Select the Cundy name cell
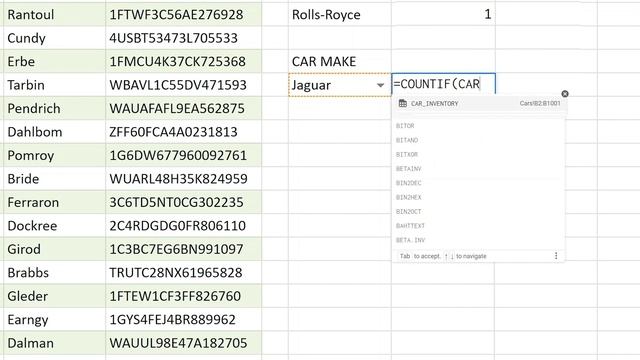The height and width of the screenshot is (360, 640). point(54,38)
